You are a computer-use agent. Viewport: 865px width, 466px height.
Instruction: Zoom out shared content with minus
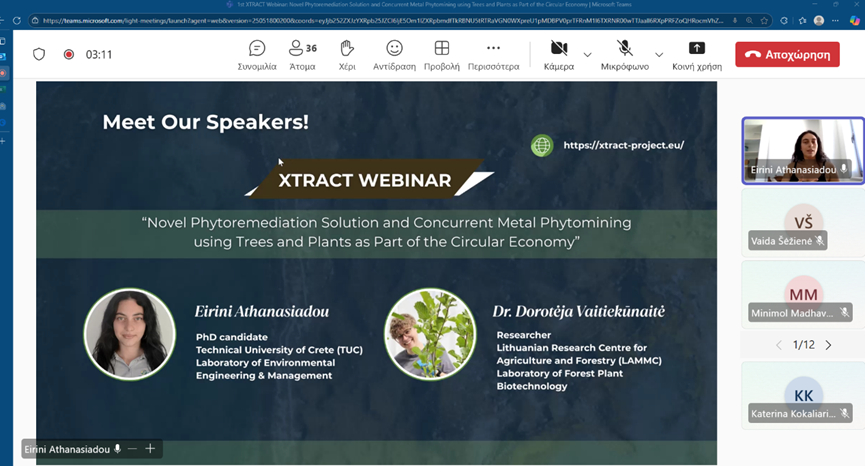[x=132, y=449]
